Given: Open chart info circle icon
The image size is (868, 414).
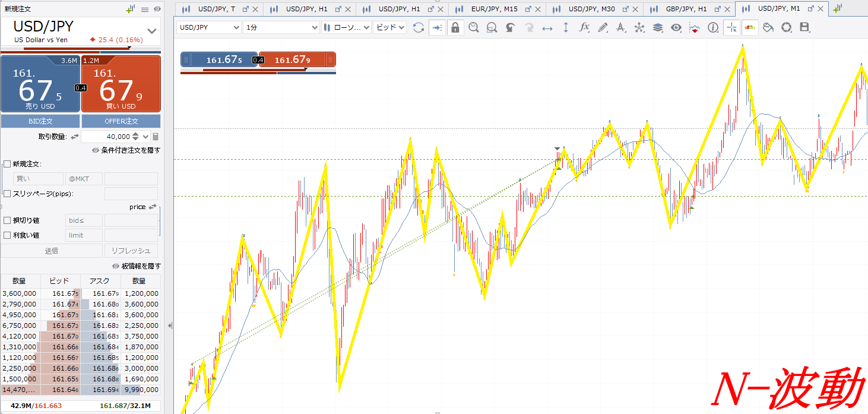Looking at the screenshot, I should click(713, 28).
